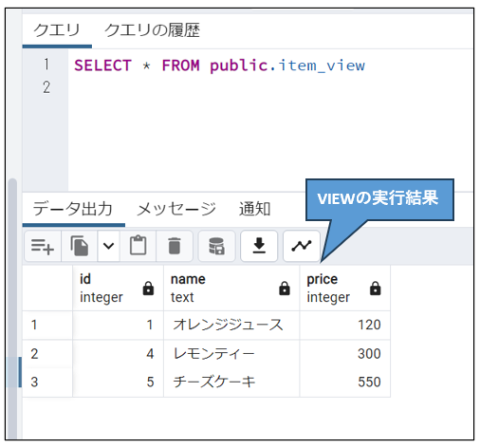Image resolution: width=480 pixels, height=448 pixels.
Task: Click the FROM keyword in editor
Action: pos(180,65)
